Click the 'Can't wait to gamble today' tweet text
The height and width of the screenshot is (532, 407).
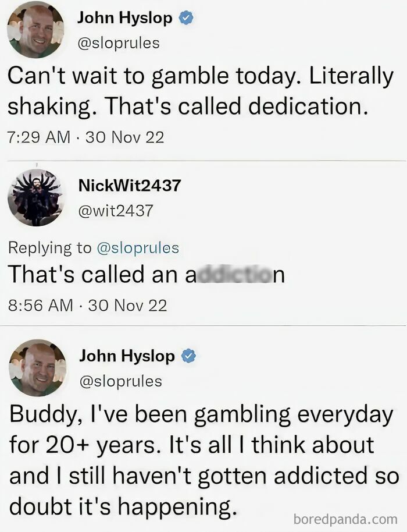tap(201, 91)
